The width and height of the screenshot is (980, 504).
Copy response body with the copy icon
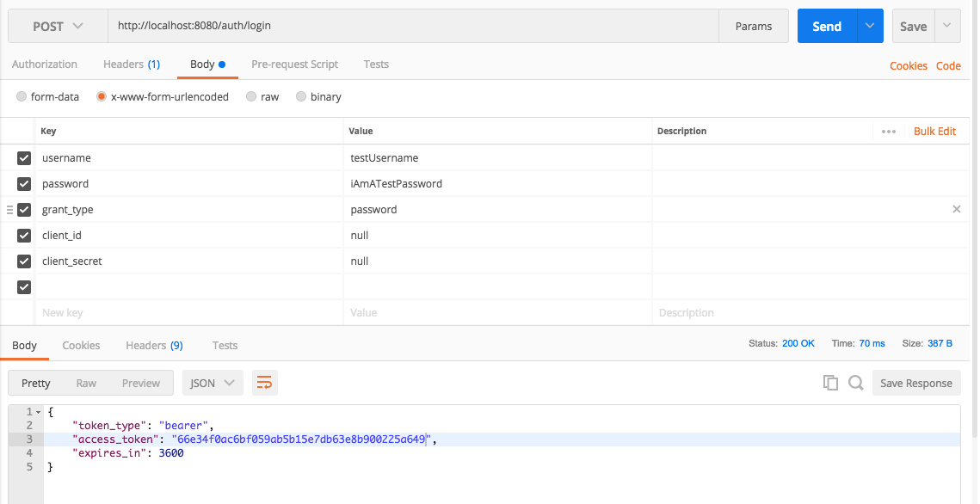tap(830, 383)
